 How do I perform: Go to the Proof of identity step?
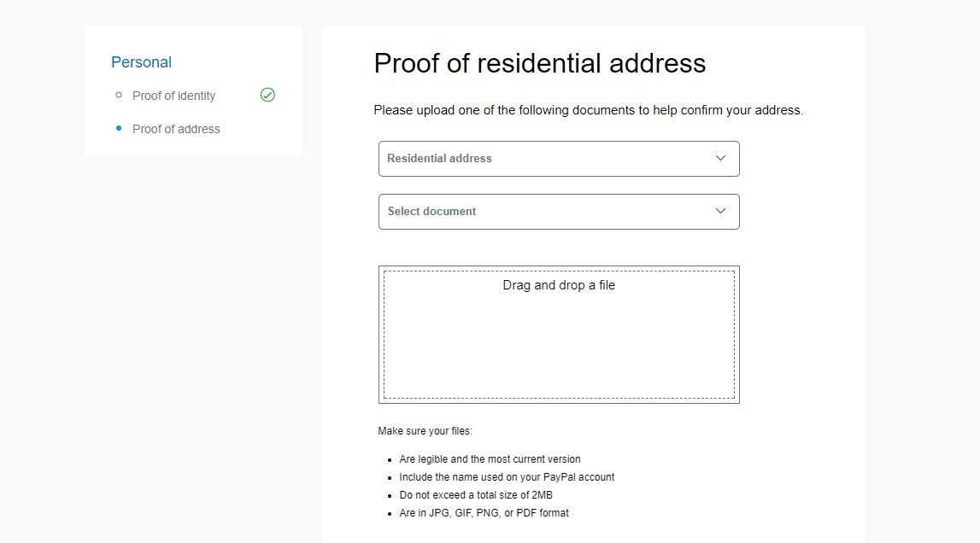[x=173, y=96]
